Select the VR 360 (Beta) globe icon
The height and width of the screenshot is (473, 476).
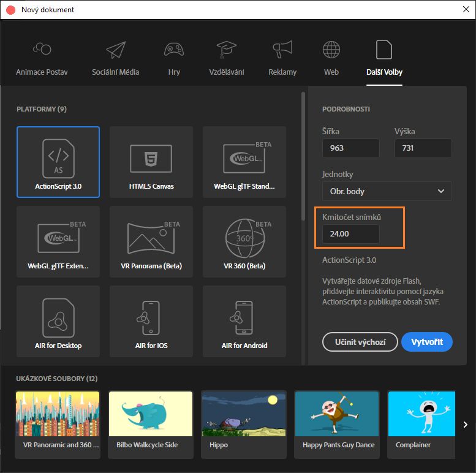click(x=245, y=238)
